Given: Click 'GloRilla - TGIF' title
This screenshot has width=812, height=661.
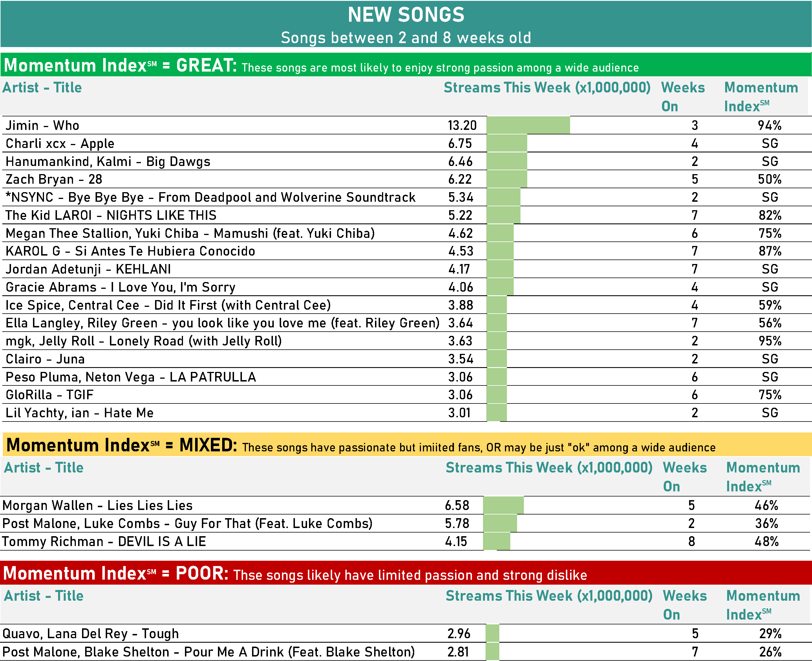Looking at the screenshot, I should [x=50, y=395].
